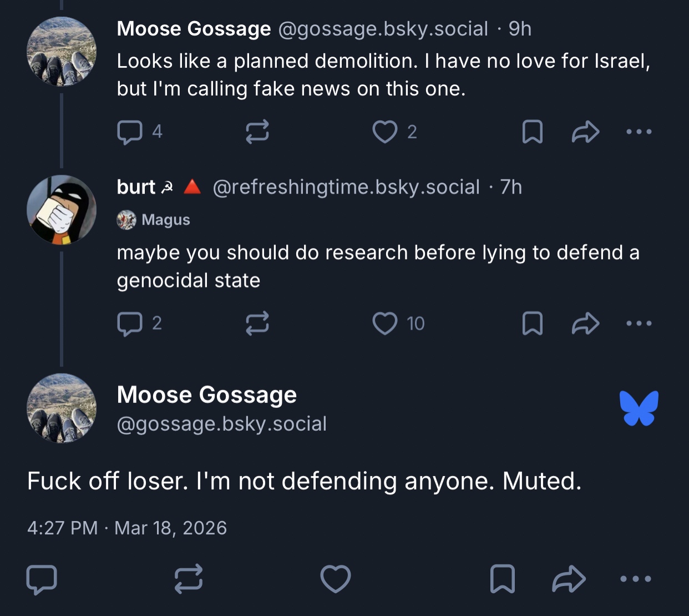
Task: Open @refreshingtime.bsky.social profile link
Action: click(x=346, y=188)
